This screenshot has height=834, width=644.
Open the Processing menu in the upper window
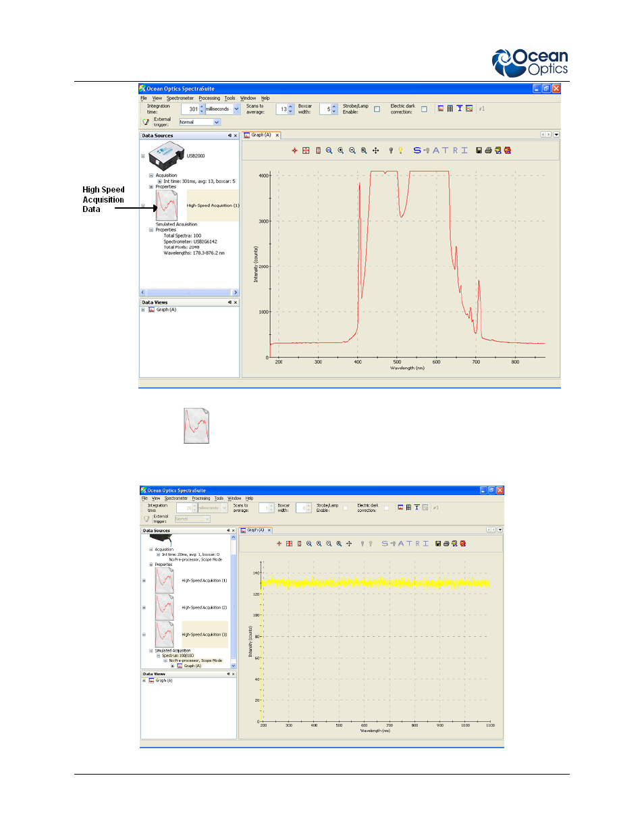[209, 98]
